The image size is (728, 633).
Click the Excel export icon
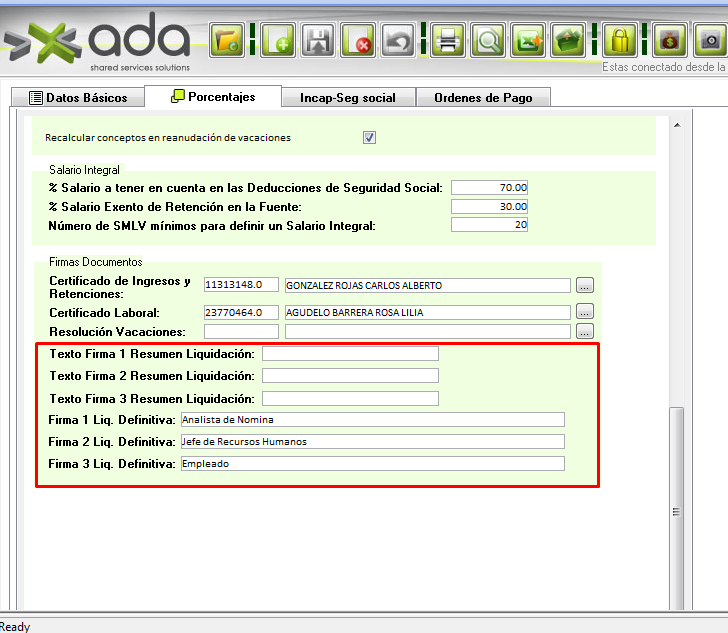pyautogui.click(x=529, y=41)
